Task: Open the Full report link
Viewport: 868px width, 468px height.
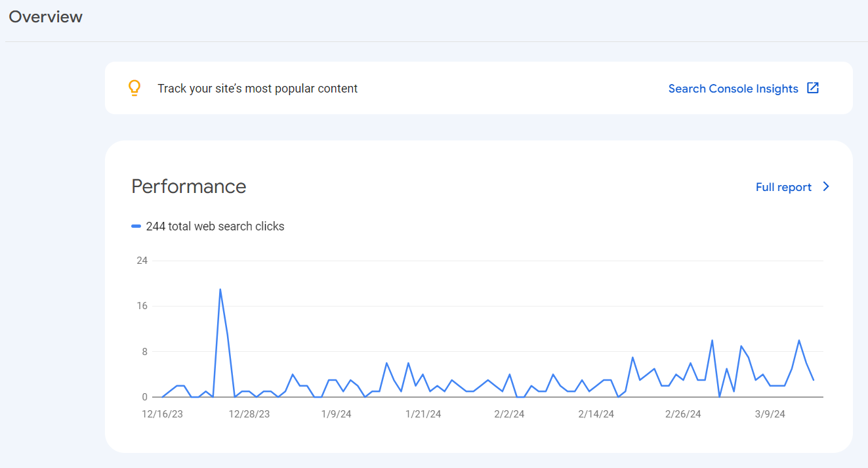Action: tap(783, 187)
